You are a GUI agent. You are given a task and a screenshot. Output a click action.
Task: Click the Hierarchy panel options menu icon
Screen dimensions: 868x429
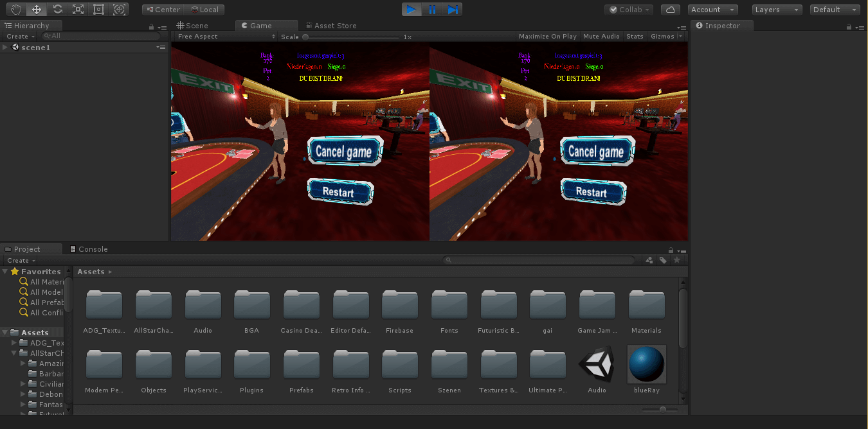pyautogui.click(x=162, y=26)
